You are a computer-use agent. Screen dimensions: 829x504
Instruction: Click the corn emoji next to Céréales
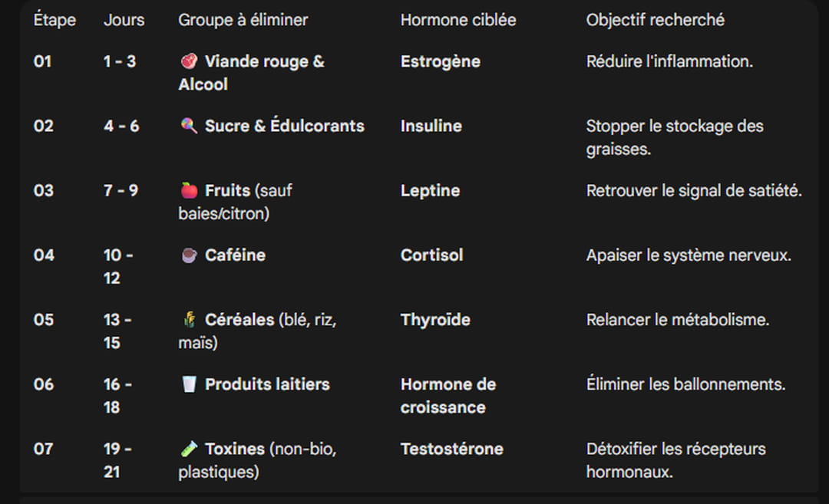(189, 320)
